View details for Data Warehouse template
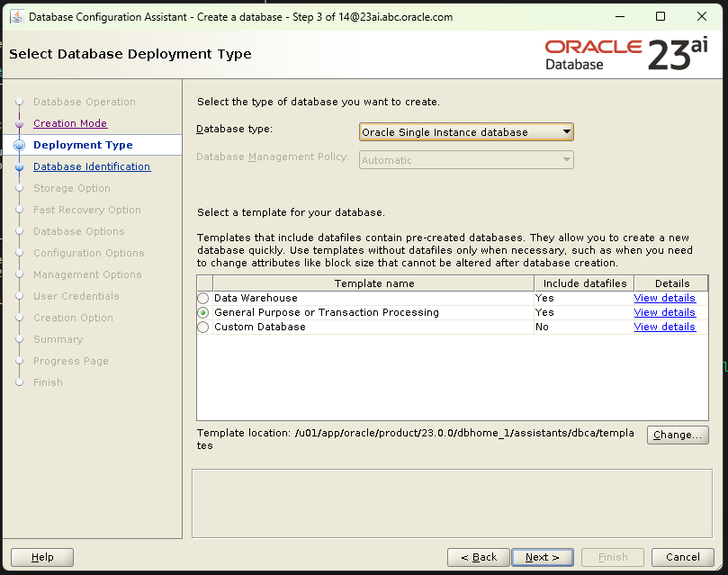Screen dimensions: 728x575 click(664, 298)
